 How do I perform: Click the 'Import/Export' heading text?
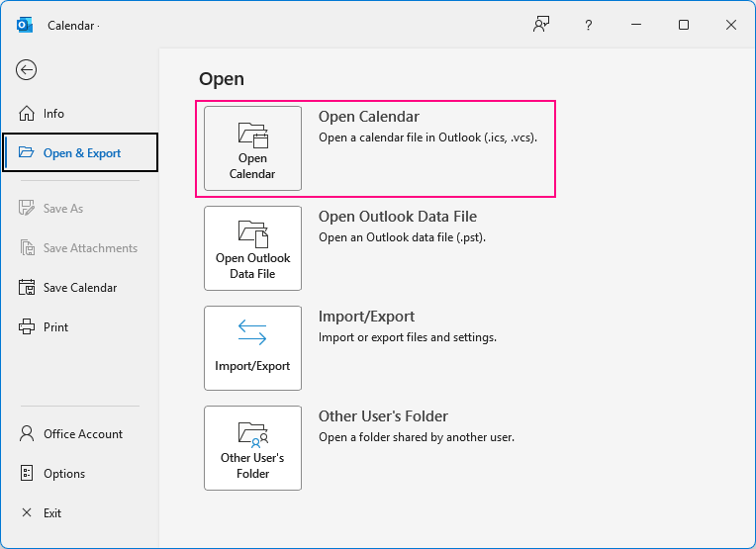click(366, 317)
